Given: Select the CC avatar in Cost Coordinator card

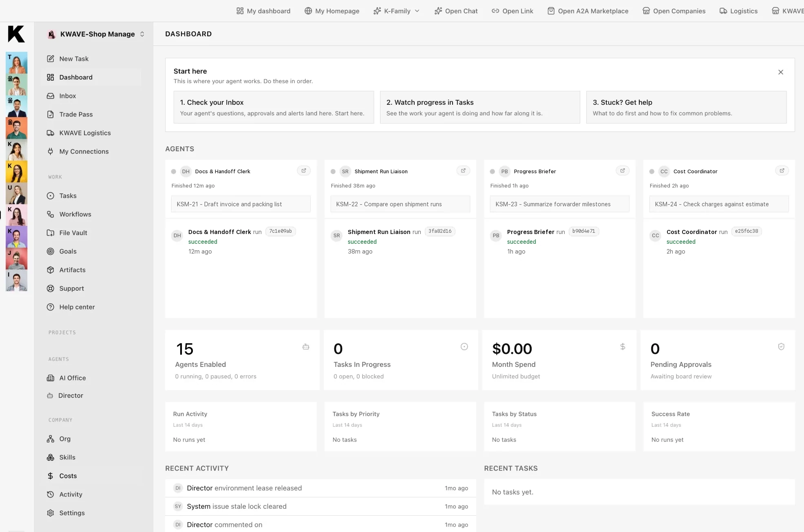Looking at the screenshot, I should (664, 172).
